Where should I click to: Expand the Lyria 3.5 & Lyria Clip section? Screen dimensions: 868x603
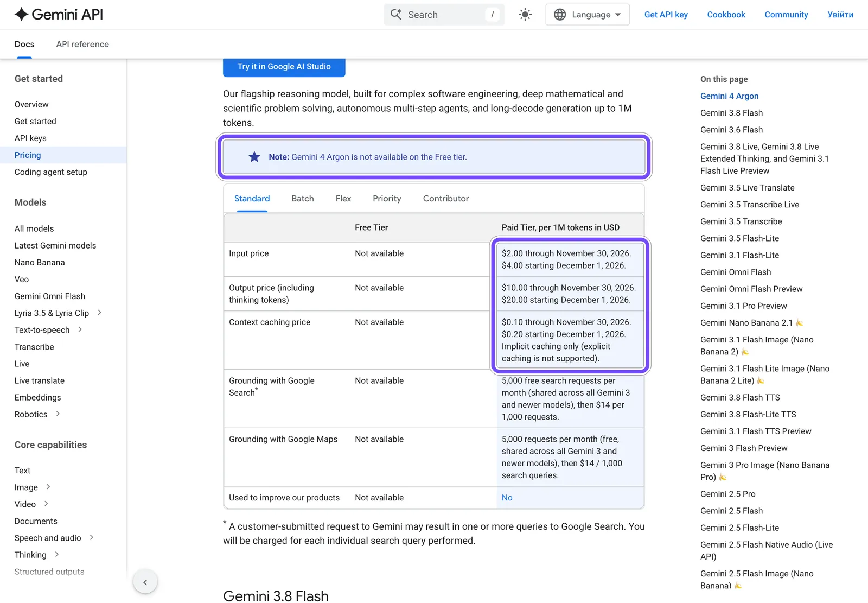click(x=99, y=313)
